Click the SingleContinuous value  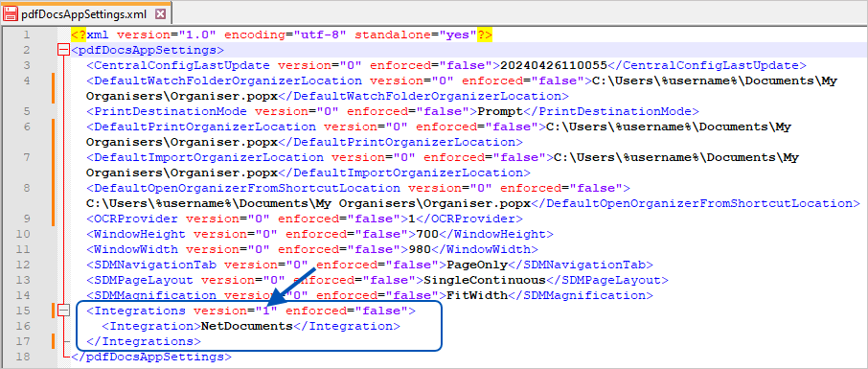(x=485, y=280)
